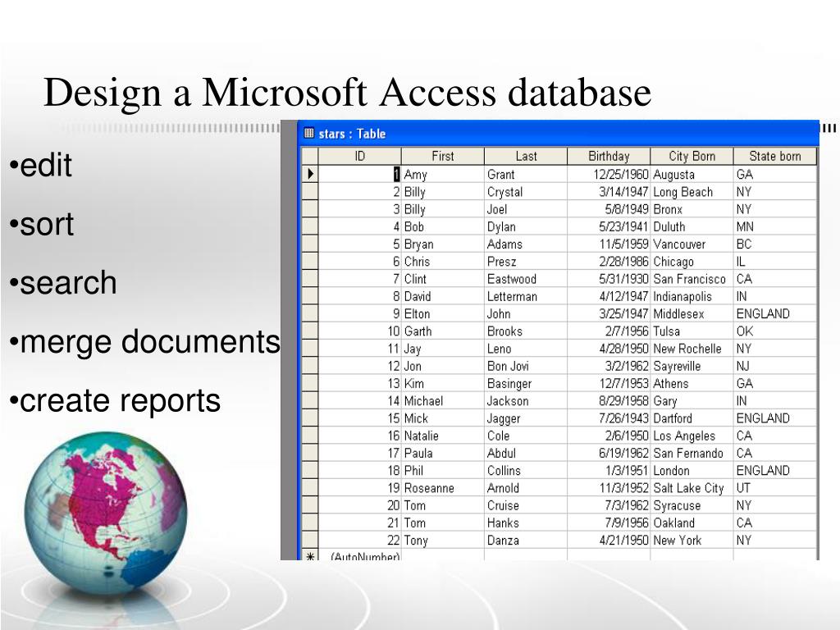The width and height of the screenshot is (840, 630).
Task: Click the ID cell containing 1
Action: (360, 174)
